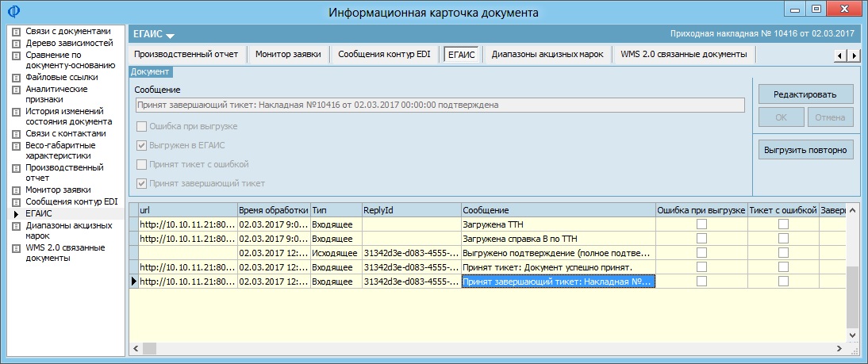The height and width of the screenshot is (364, 868).
Task: Click Выгрузить повторно button
Action: tap(805, 150)
